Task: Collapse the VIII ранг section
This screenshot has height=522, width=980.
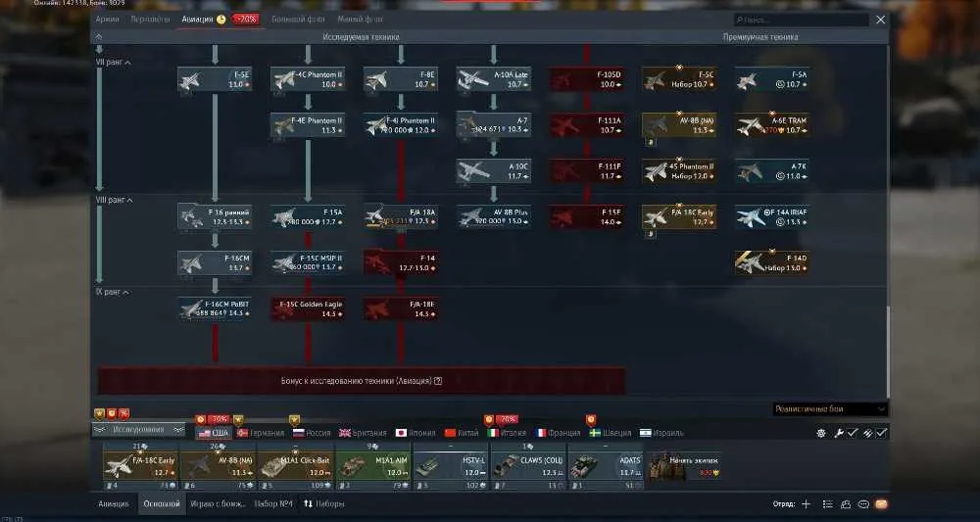Action: click(115, 200)
